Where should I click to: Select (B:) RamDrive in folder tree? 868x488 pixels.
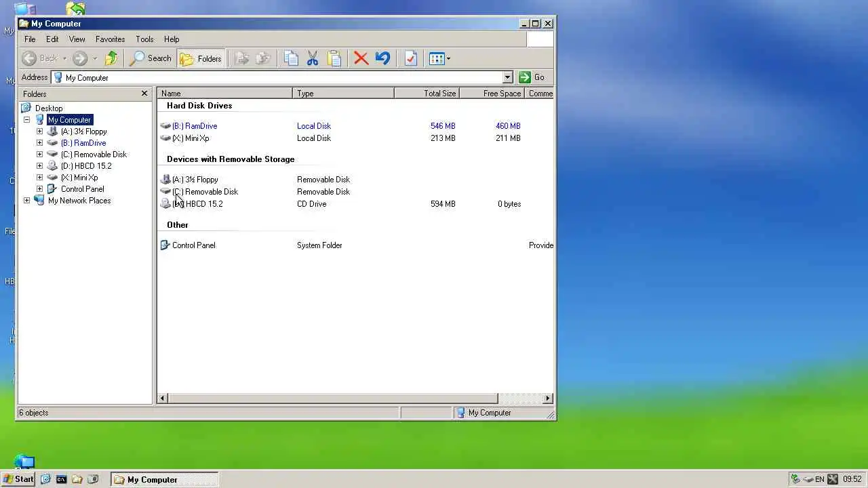click(x=83, y=143)
